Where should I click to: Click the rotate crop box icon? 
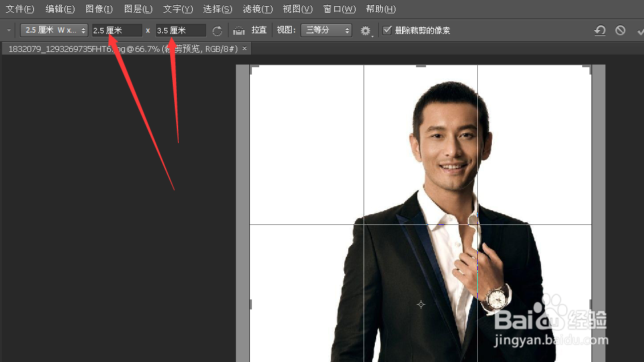[217, 31]
